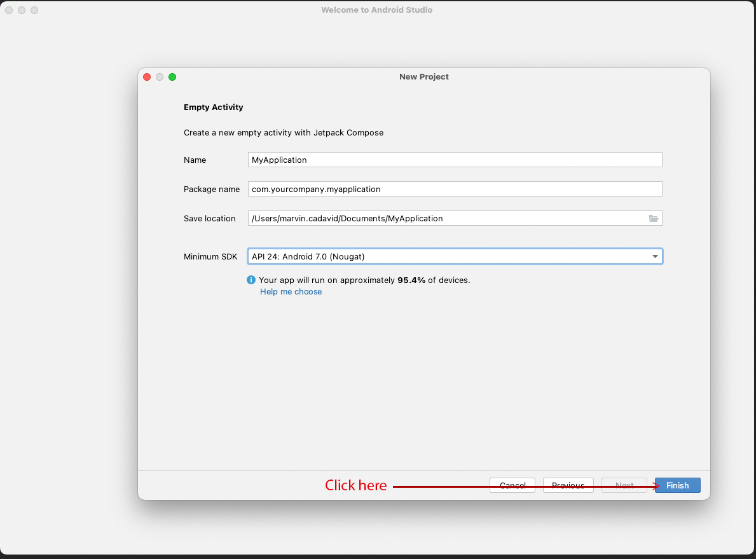Image resolution: width=756 pixels, height=559 pixels.
Task: Open the Minimum SDK dropdown
Action: pos(455,256)
